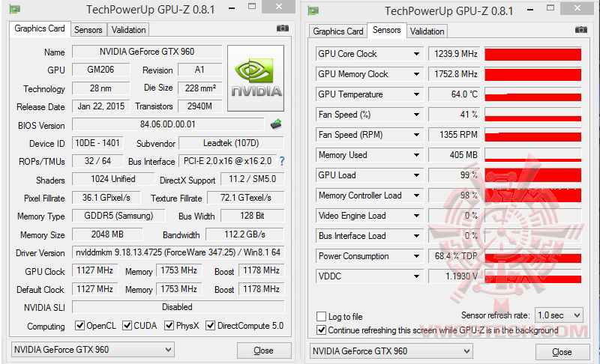Click the Bus Interface question mark icon
600x364 pixels.
click(282, 161)
